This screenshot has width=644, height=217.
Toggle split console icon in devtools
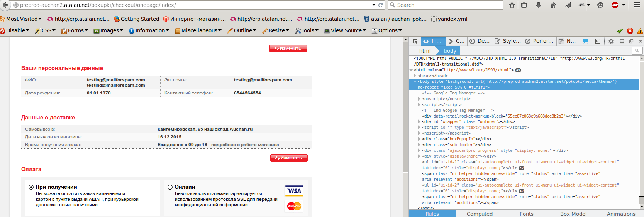pyautogui.click(x=585, y=41)
